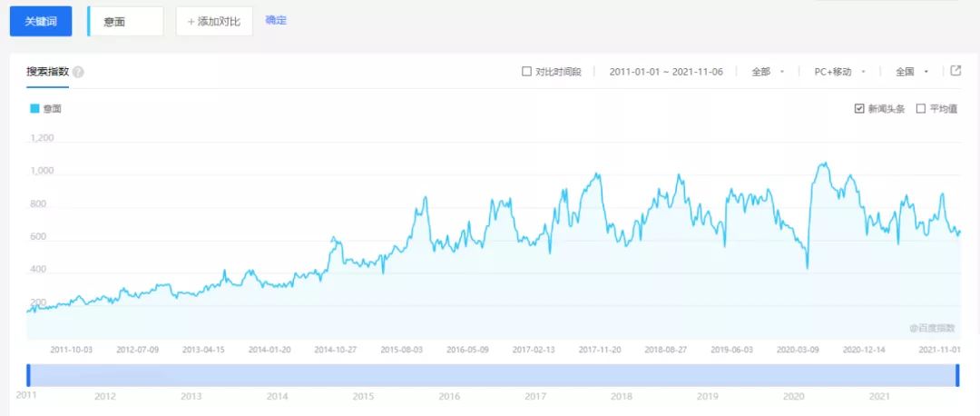Click the 确定 link
Viewport: 980px width, 416px height.
pyautogui.click(x=276, y=20)
